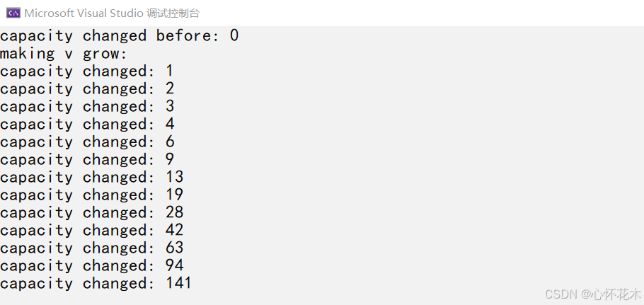Click the number 94 in console output

175,265
